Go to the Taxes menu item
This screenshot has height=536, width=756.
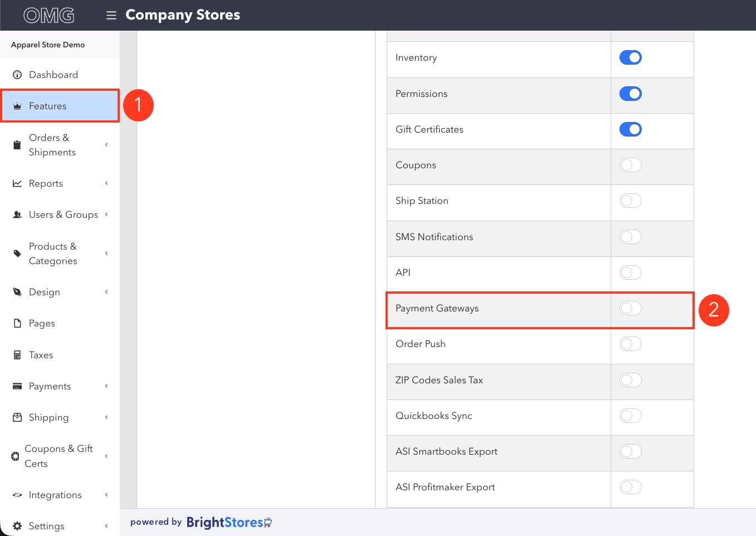point(60,355)
